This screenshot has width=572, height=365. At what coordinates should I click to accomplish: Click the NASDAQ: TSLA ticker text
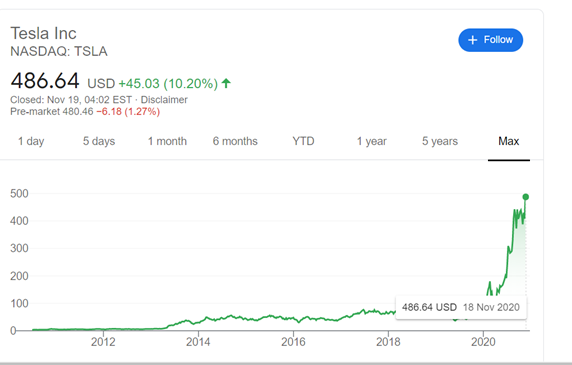(x=59, y=51)
